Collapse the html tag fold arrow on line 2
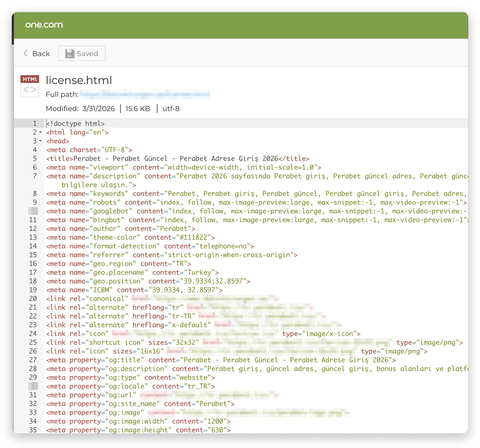 (41, 132)
